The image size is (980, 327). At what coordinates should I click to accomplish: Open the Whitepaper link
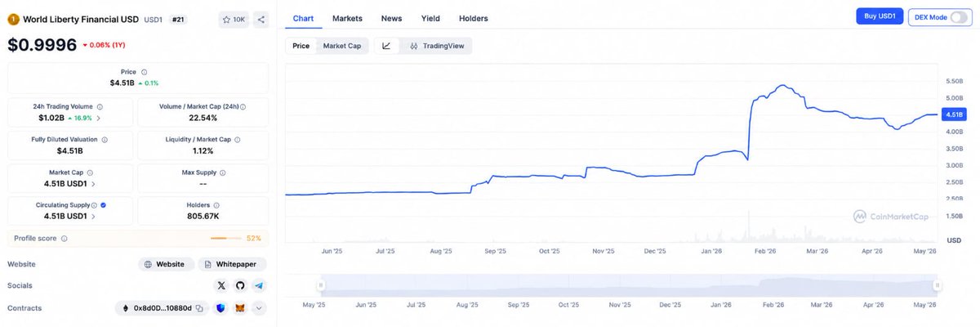pos(232,264)
